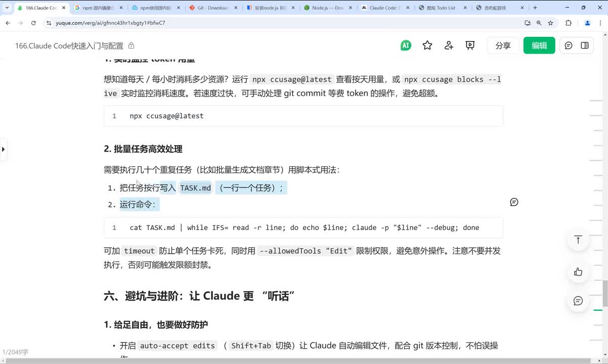Click inline code auto-accept edits
608x364 pixels.
pyautogui.click(x=178, y=346)
